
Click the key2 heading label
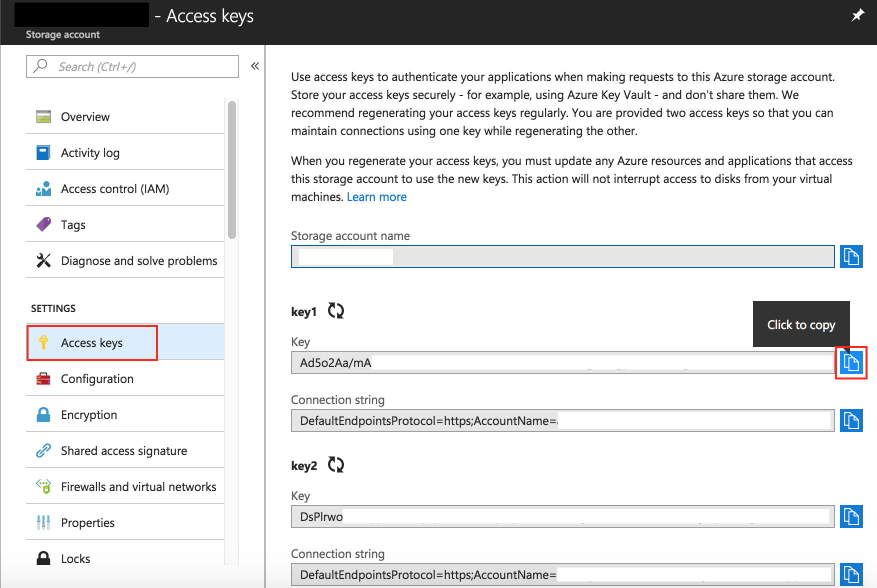pyautogui.click(x=304, y=466)
